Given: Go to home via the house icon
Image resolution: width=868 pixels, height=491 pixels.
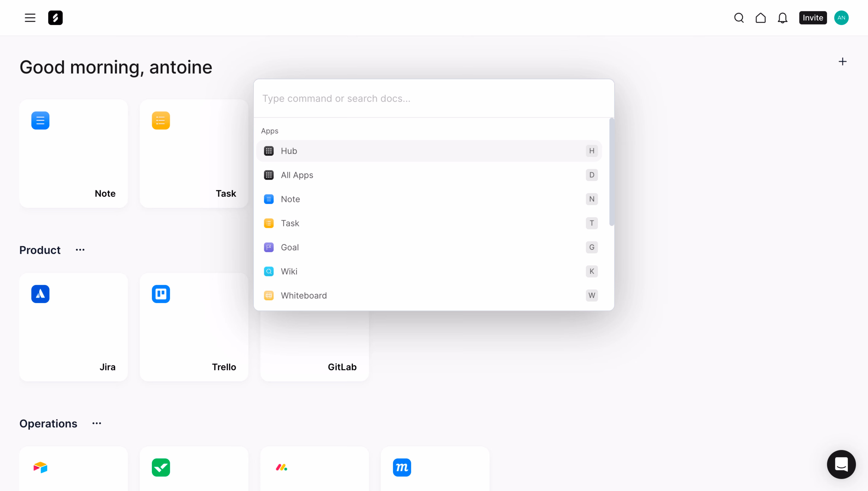Looking at the screenshot, I should click(x=760, y=18).
